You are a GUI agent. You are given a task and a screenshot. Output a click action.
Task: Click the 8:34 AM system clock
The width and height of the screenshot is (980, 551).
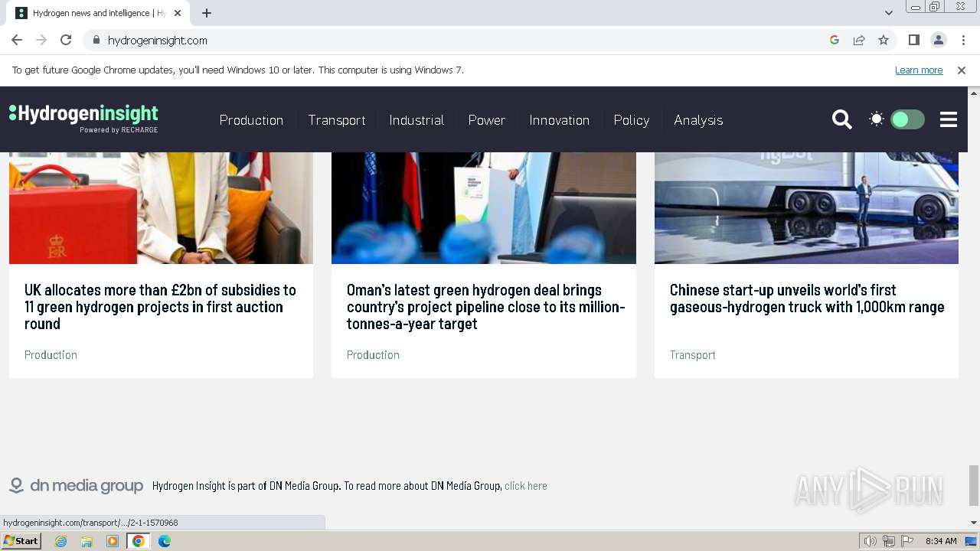(941, 541)
